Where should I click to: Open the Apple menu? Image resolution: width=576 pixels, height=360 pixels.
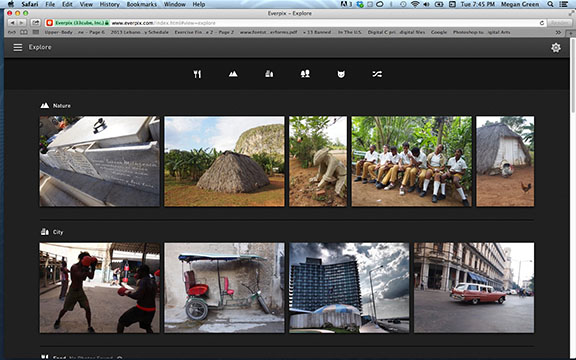(x=11, y=4)
